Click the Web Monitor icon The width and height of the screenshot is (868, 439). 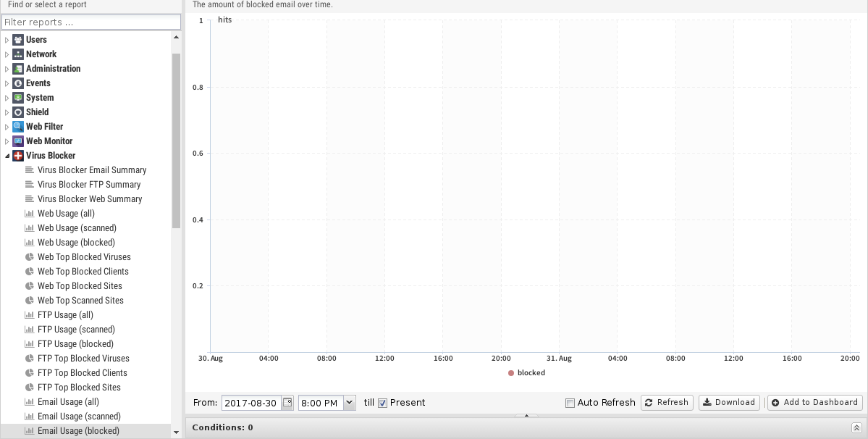pos(18,141)
